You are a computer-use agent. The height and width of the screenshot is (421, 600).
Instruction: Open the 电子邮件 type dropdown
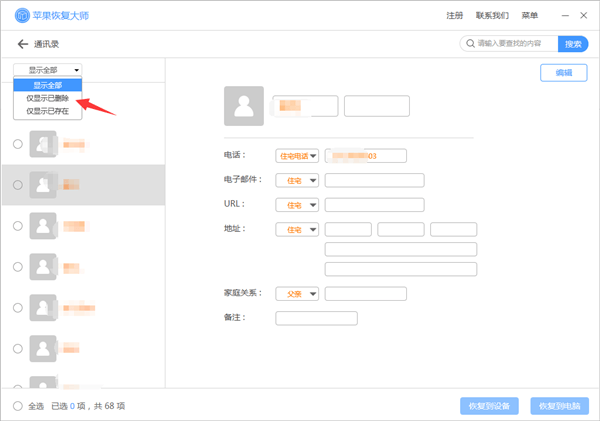pyautogui.click(x=296, y=181)
